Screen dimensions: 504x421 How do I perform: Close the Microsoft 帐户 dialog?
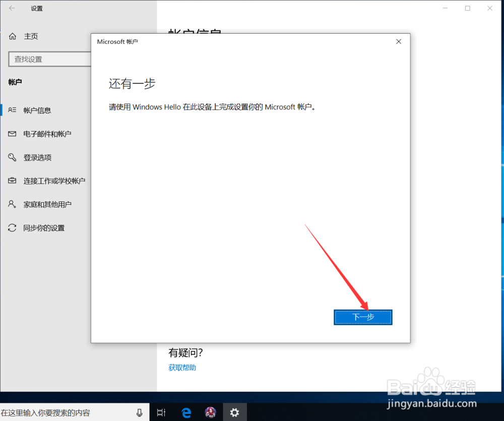click(x=398, y=41)
